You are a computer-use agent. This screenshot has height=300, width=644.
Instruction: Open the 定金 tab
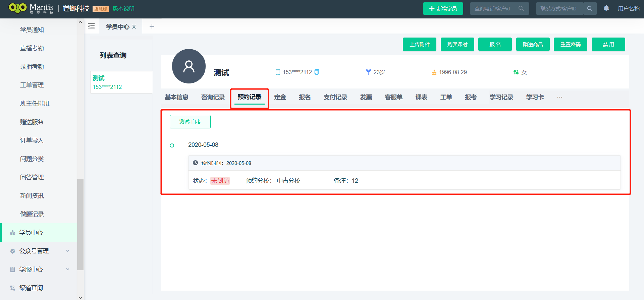coord(280,97)
